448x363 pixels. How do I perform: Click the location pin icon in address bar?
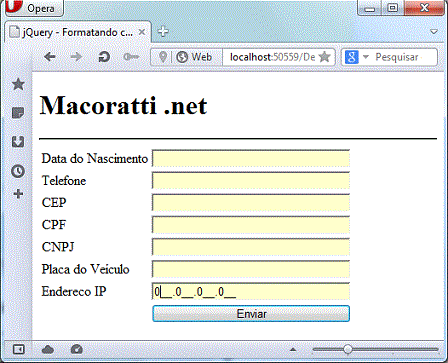pyautogui.click(x=163, y=57)
